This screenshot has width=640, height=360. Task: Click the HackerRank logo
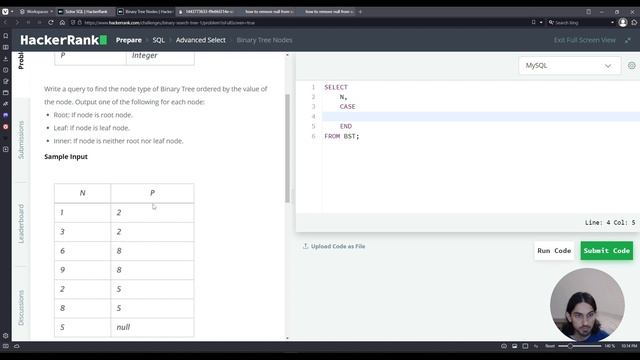click(64, 40)
